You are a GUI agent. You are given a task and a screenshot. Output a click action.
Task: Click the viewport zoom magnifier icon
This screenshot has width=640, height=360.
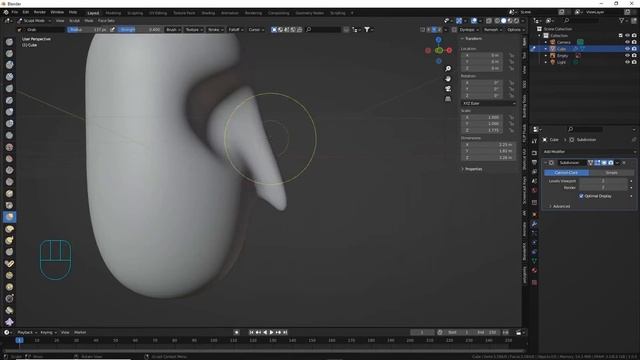pyautogui.click(x=448, y=69)
